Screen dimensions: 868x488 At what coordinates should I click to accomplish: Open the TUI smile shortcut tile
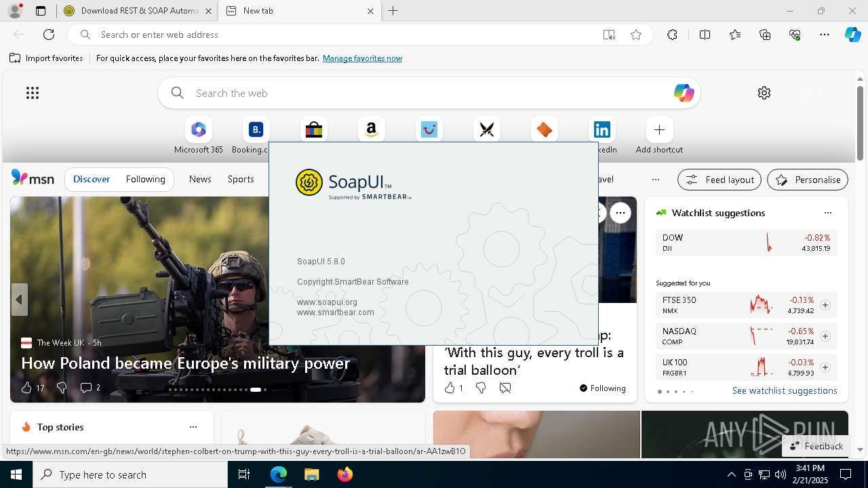pos(429,129)
